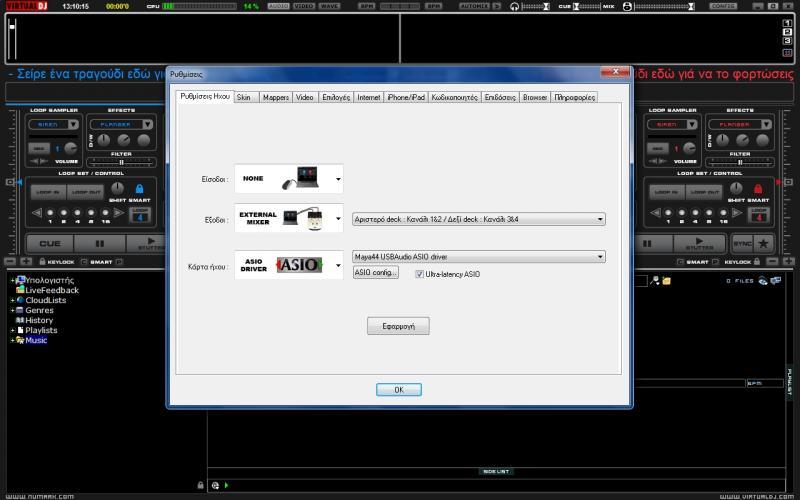
Task: Switch to the iPhone/iPad tab
Action: [x=406, y=97]
